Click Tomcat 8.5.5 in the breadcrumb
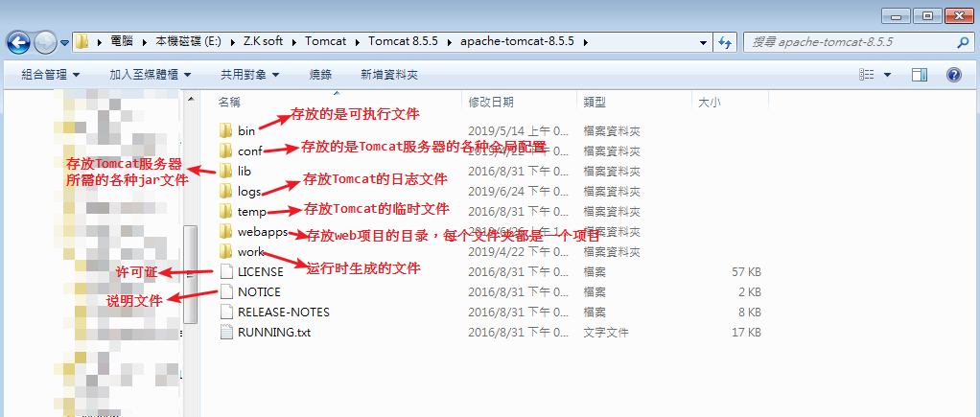The height and width of the screenshot is (417, 980). tap(403, 42)
